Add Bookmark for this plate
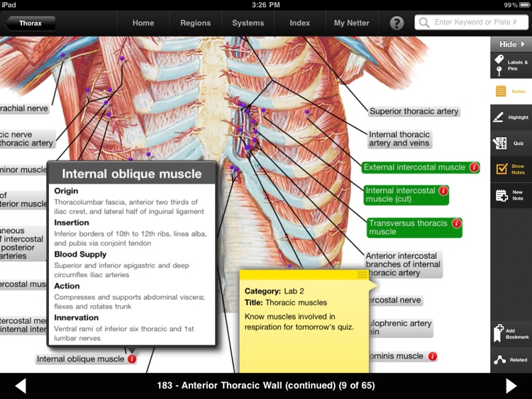532x399 pixels. [511, 334]
